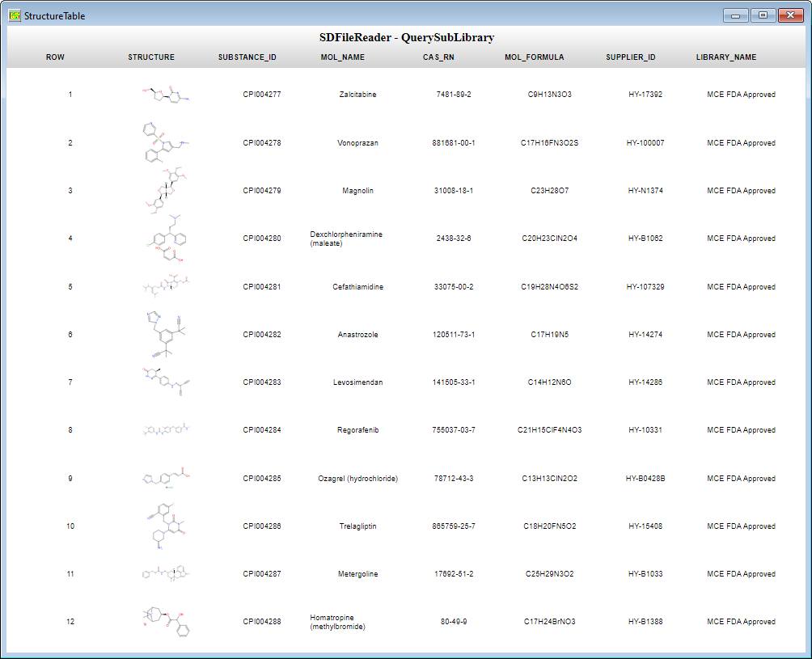Image resolution: width=812 pixels, height=659 pixels.
Task: Select the SUBSTANCE_ID column header
Action: click(247, 57)
